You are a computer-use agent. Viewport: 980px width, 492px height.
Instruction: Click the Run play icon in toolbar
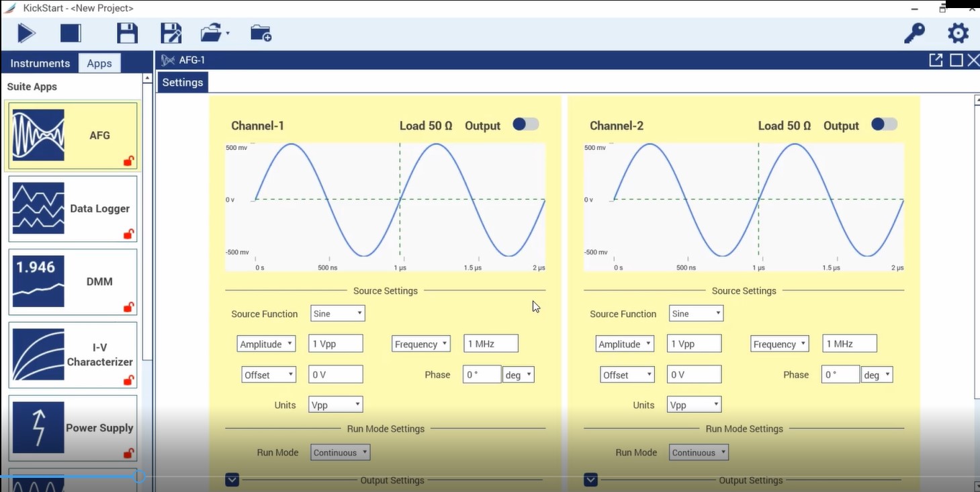pyautogui.click(x=26, y=33)
